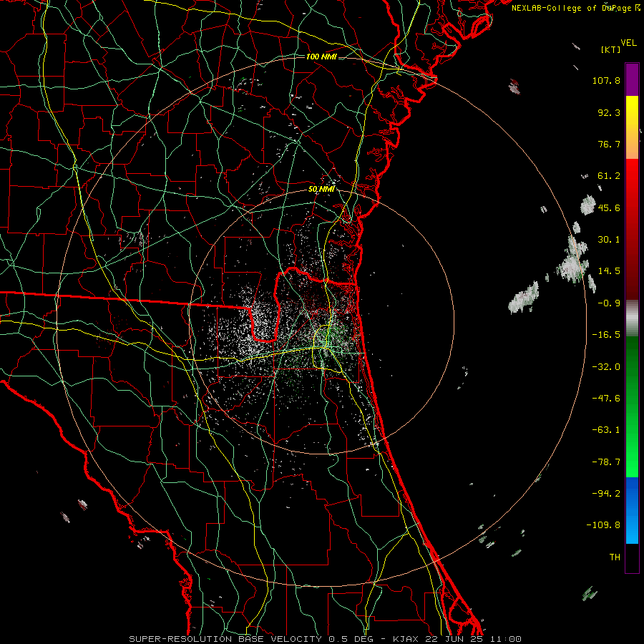The width and height of the screenshot is (644, 644).
Task: Click the 76.7 legend value
Action: [x=609, y=144]
